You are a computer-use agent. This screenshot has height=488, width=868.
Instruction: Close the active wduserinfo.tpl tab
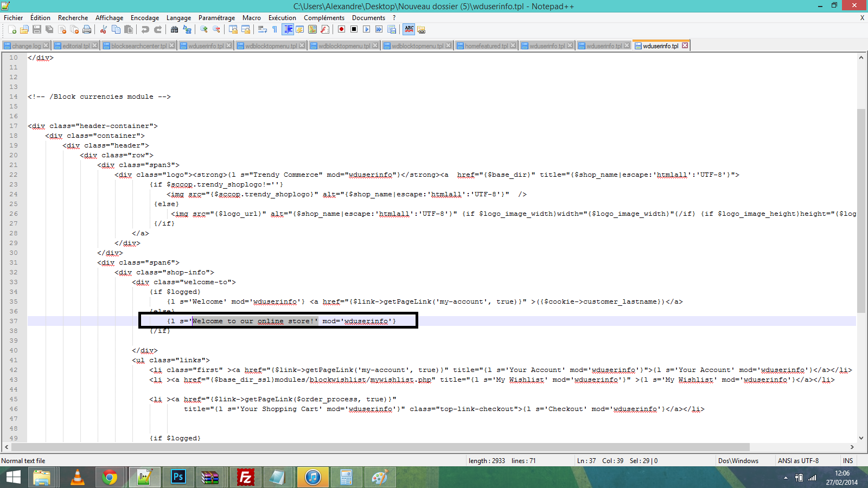click(x=685, y=46)
